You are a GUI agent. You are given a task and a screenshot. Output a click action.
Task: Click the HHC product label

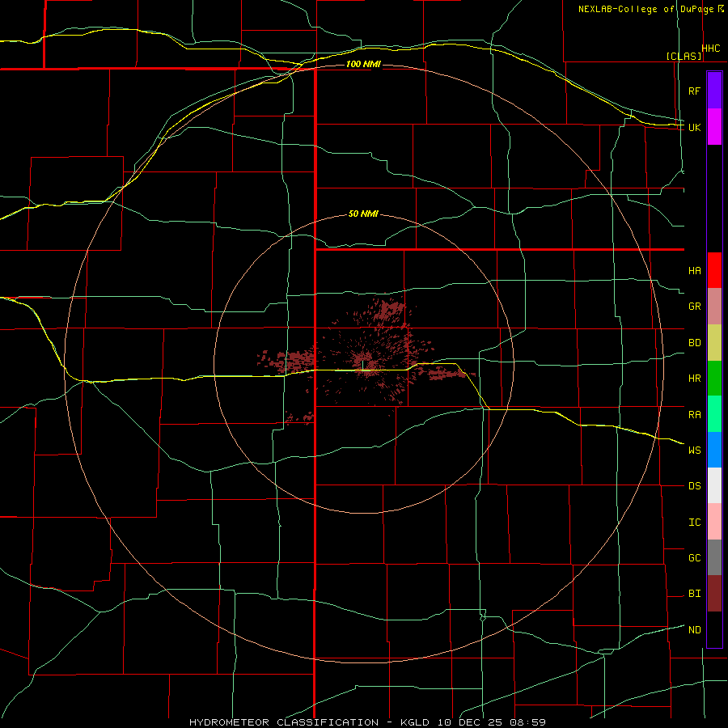click(x=711, y=49)
